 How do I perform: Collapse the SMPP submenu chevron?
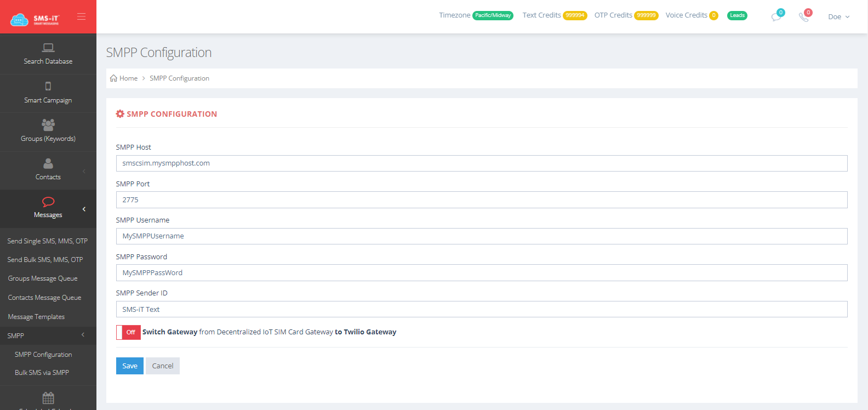(x=83, y=335)
